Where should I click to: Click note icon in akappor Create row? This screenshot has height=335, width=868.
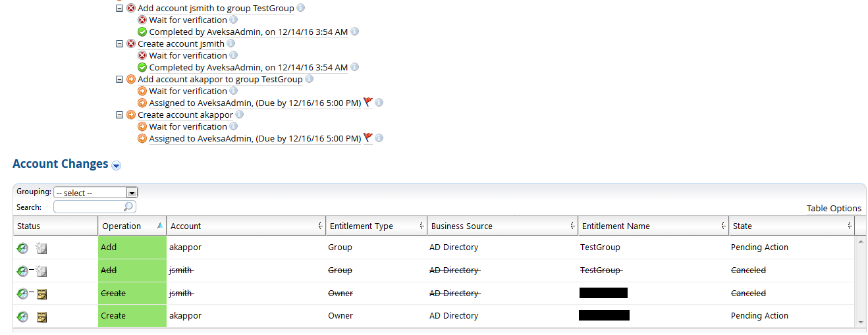coord(41,317)
